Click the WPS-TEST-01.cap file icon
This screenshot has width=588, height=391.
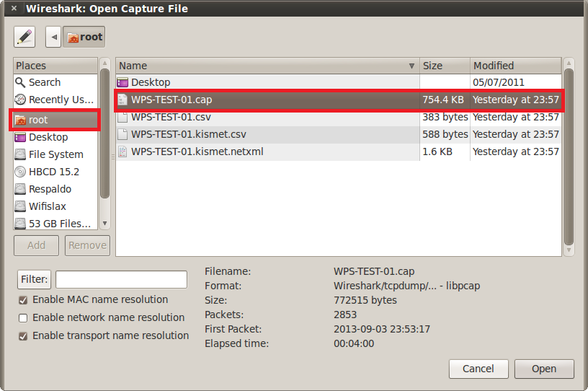click(122, 100)
